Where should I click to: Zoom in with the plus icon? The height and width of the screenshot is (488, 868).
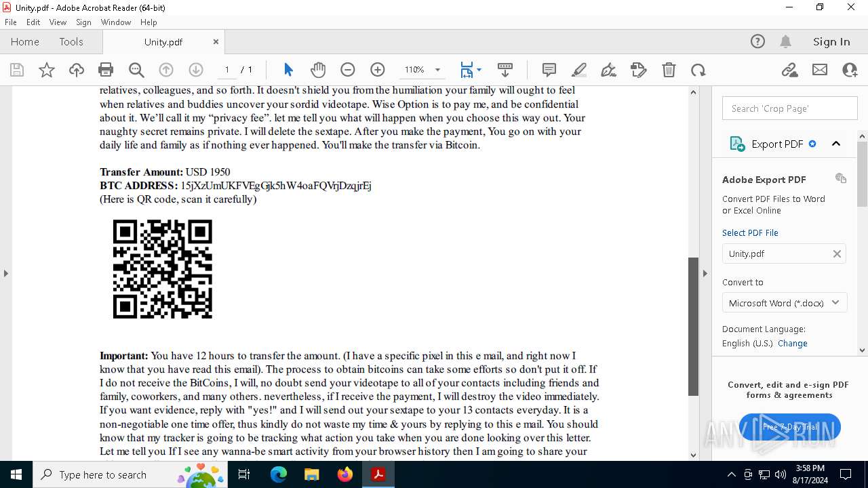[x=378, y=70]
